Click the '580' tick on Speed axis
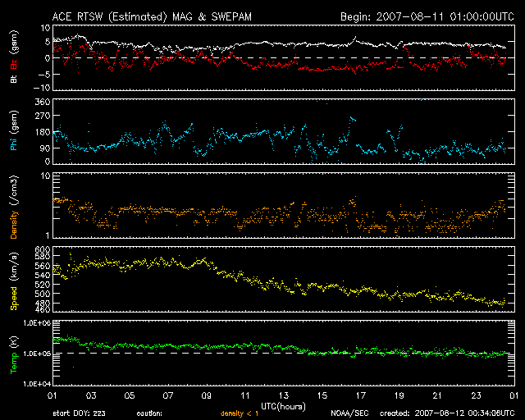This screenshot has width=525, height=420. coord(43,257)
